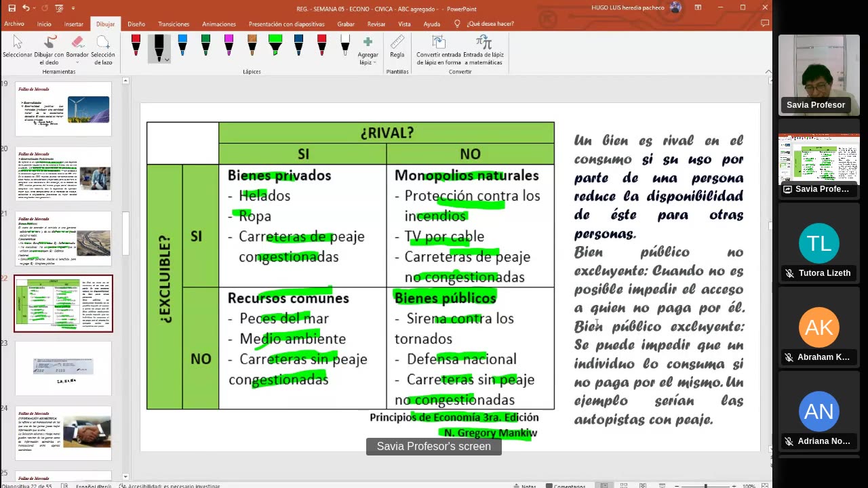This screenshot has width=868, height=488.
Task: Click slide panel scroll up arrow
Action: click(x=125, y=81)
